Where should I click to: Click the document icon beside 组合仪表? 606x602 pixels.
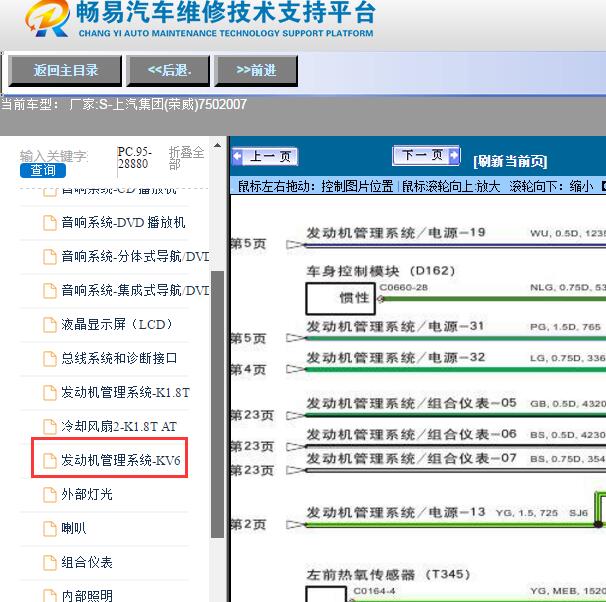(x=49, y=563)
